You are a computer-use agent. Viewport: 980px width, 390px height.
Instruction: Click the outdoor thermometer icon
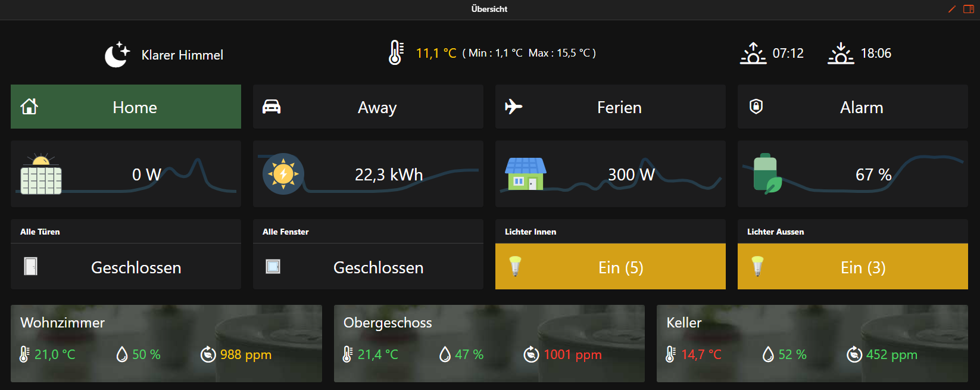[396, 53]
